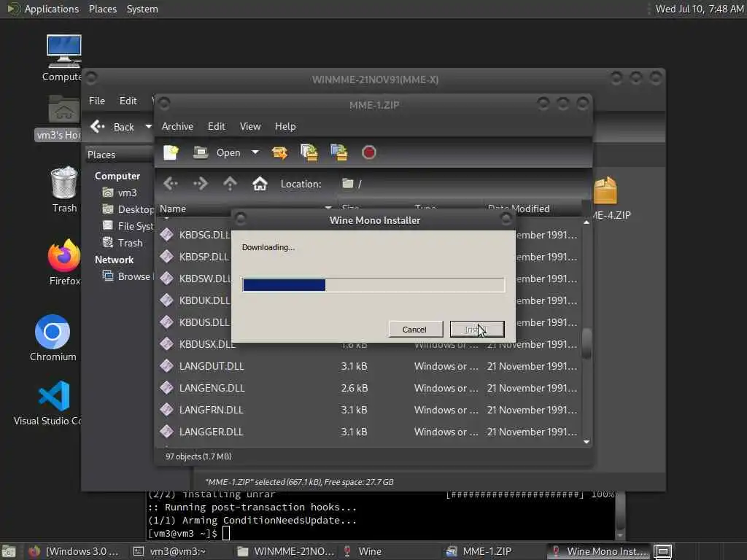Click the vm3's Home desktop folder icon

64,109
